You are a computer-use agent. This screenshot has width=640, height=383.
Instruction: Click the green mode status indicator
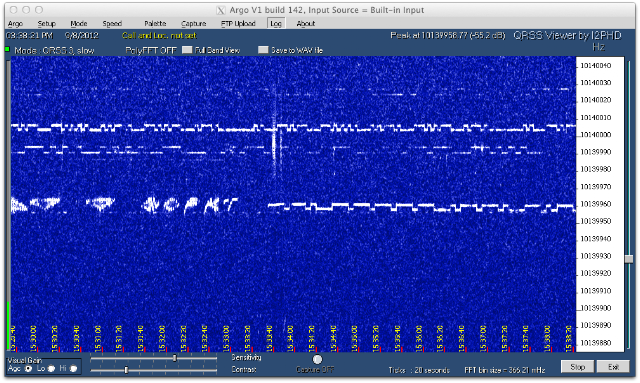7,49
